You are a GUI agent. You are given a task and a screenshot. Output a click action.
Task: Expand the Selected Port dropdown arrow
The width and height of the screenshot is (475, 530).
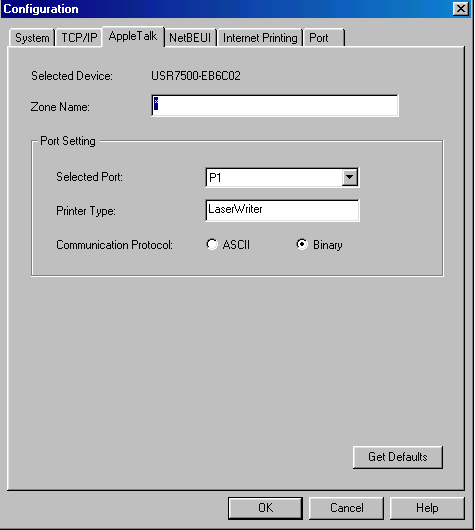[x=350, y=177]
